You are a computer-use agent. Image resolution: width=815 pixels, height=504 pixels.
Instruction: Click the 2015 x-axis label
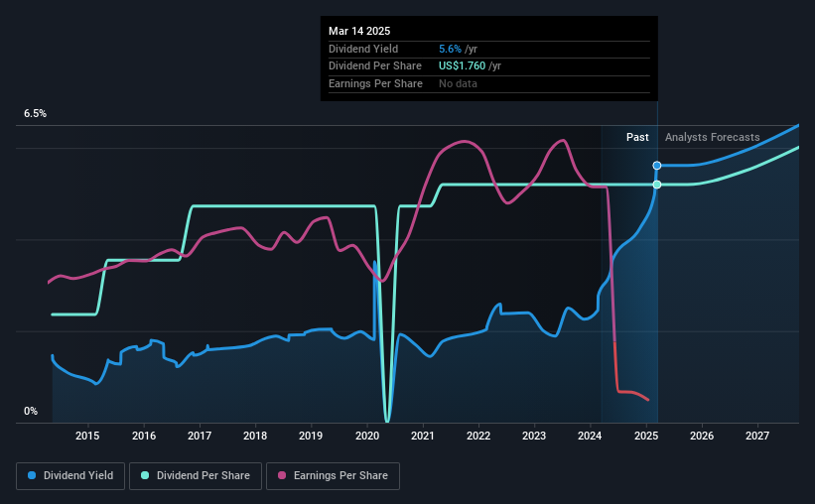coord(87,436)
